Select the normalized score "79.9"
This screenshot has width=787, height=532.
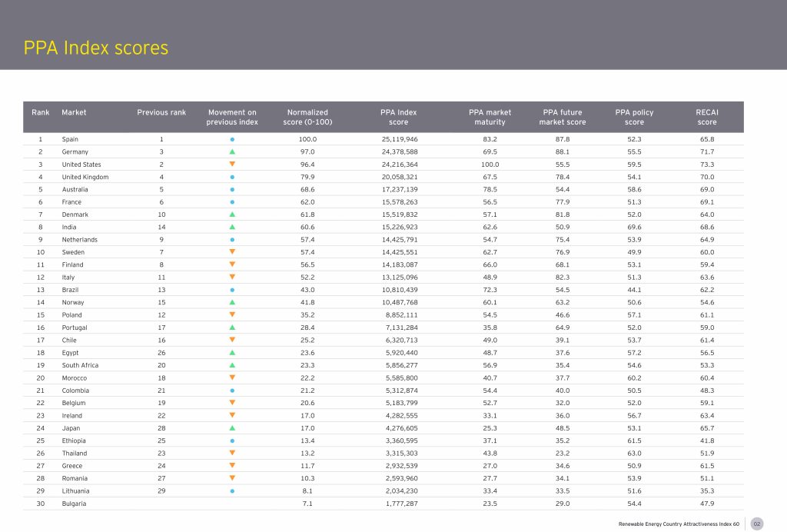[x=307, y=177]
